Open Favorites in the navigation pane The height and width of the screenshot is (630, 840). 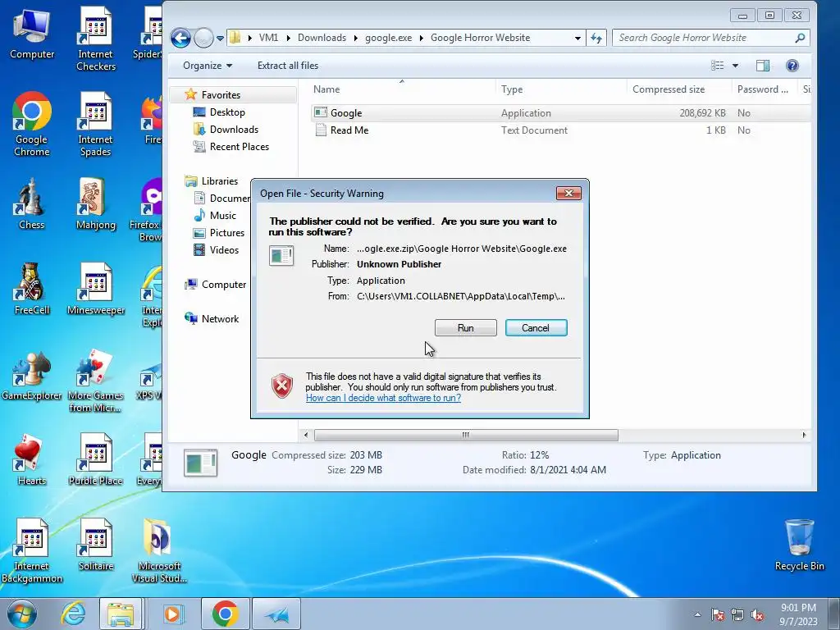221,95
